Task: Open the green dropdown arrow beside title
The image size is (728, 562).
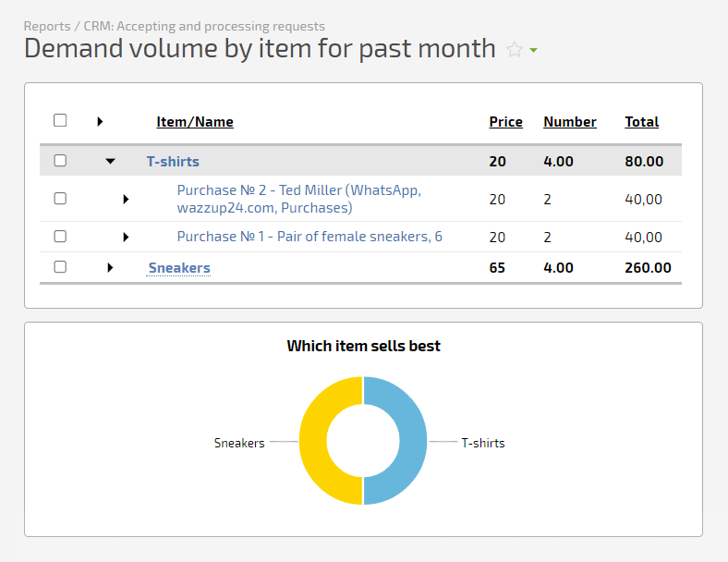Action: point(533,50)
